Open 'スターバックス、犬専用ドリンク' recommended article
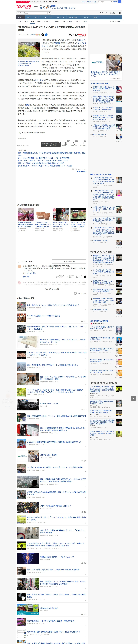 pos(63,378)
